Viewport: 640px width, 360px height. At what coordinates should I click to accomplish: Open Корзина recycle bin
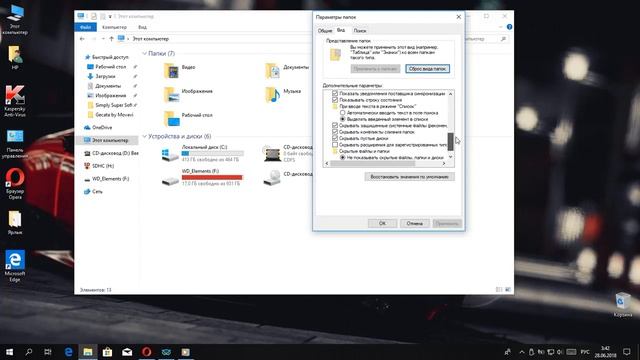pos(622,304)
